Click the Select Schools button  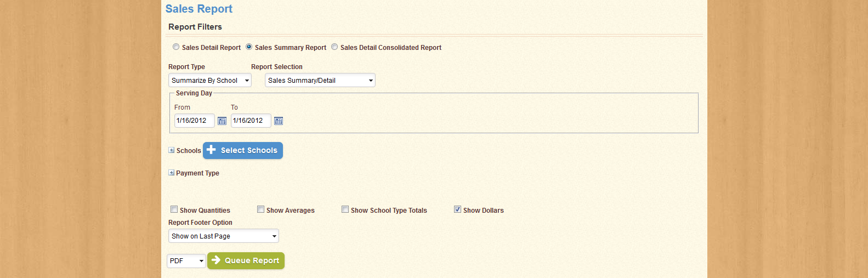coord(243,150)
